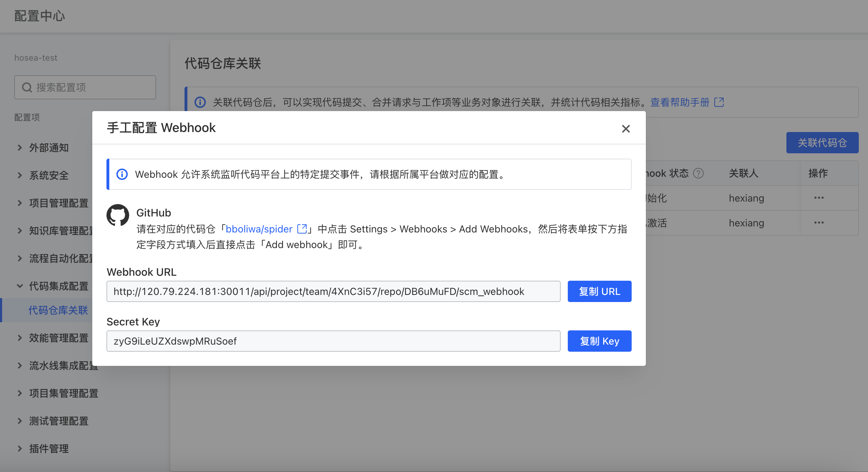Image resolution: width=868 pixels, height=472 pixels.
Task: Click hexiang in the 始化 row
Action: (746, 198)
